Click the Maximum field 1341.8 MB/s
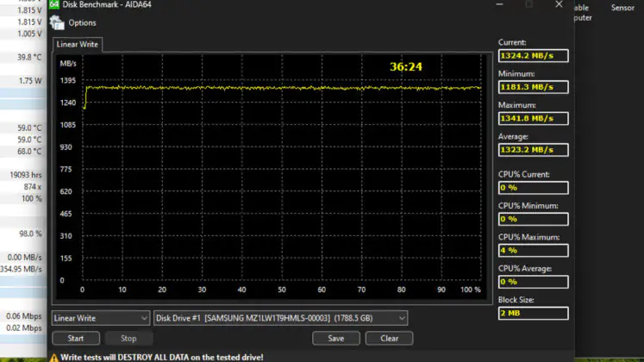 pos(533,119)
